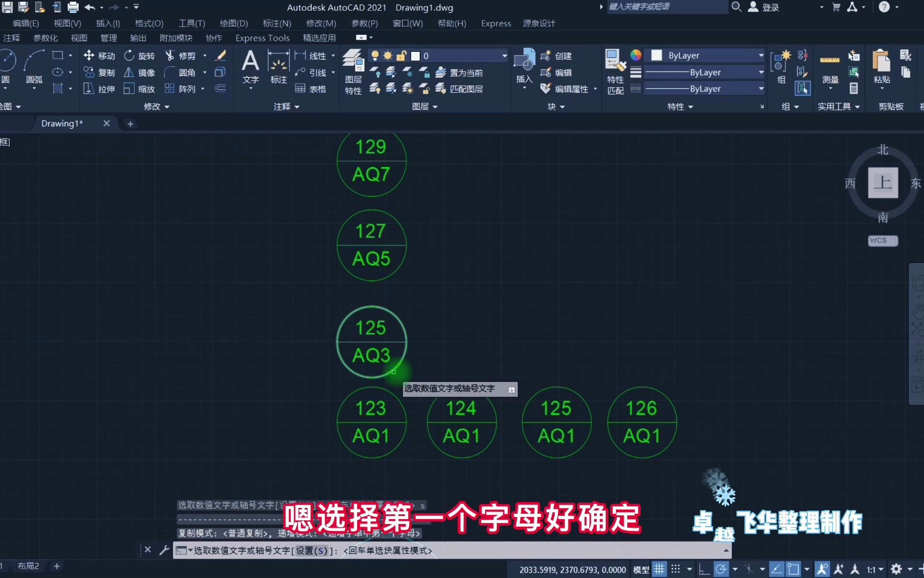Image resolution: width=924 pixels, height=578 pixels.
Task: Toggle the grid display in status bar
Action: click(659, 569)
